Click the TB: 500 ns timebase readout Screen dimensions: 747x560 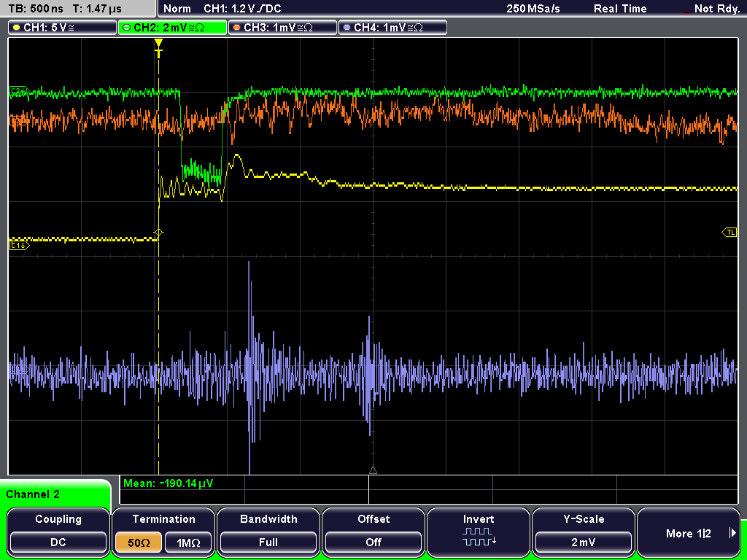pyautogui.click(x=36, y=9)
